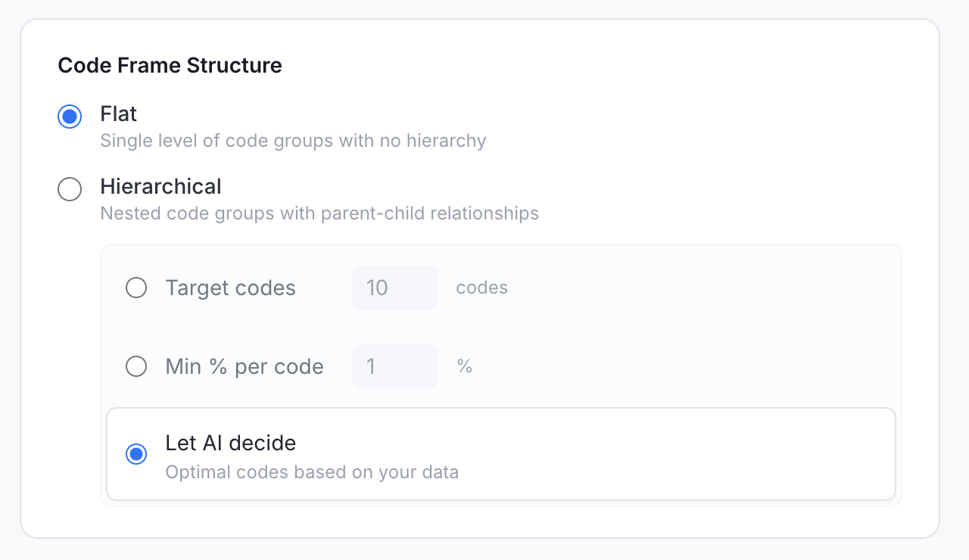Click the 'codes' unit label
This screenshot has width=969, height=560.
click(481, 288)
